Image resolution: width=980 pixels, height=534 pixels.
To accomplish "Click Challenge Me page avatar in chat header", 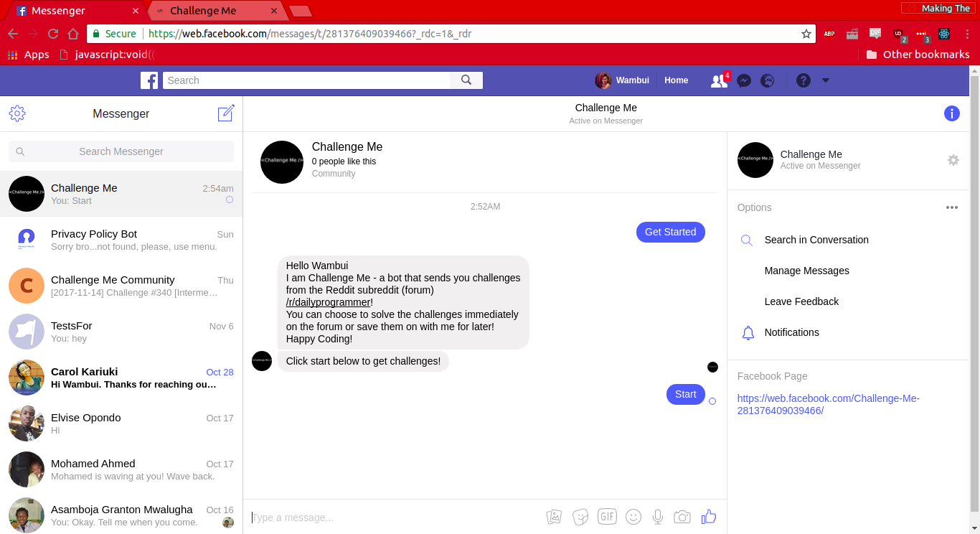I will point(282,162).
